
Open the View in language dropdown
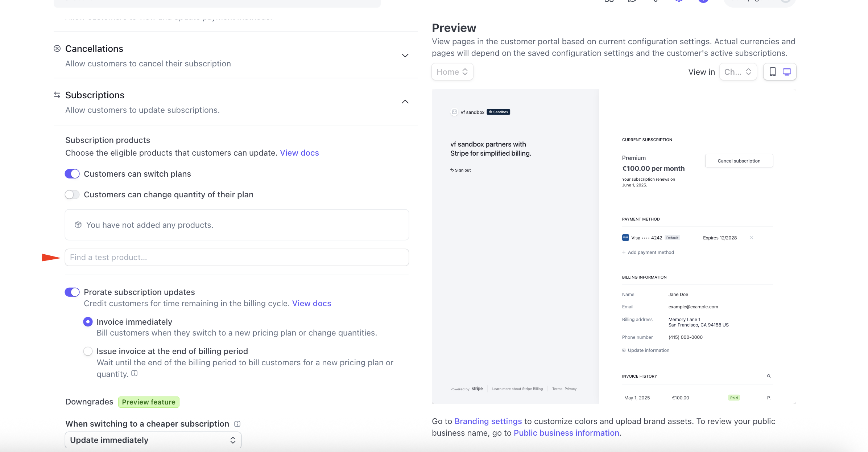(738, 72)
